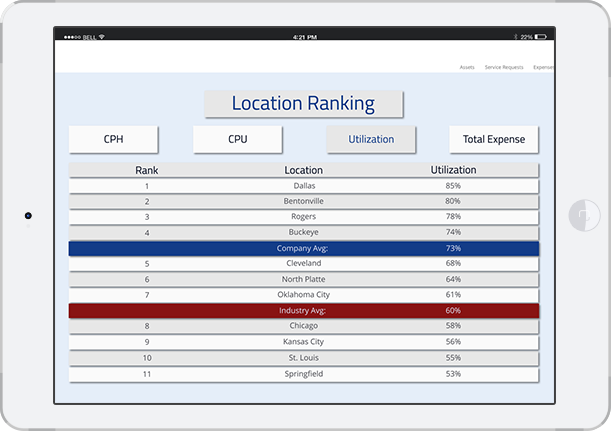
Task: Select the Rogers location cell
Action: point(304,217)
